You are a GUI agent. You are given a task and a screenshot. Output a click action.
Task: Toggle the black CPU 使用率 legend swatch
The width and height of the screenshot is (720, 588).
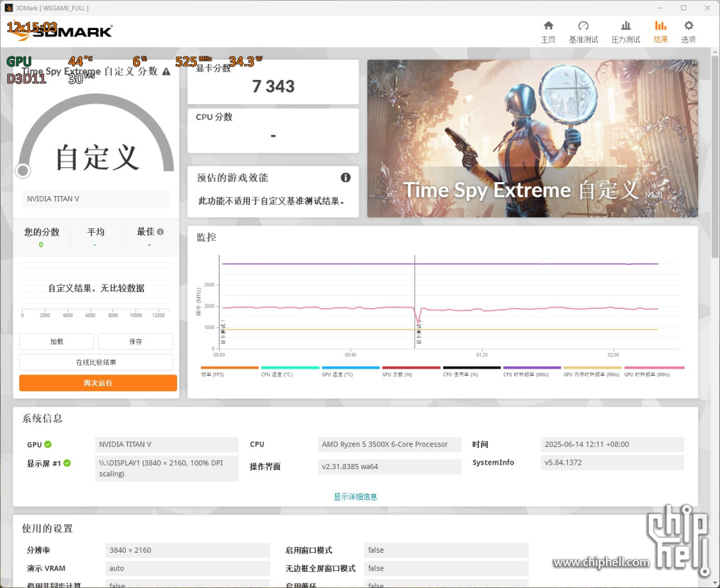point(472,367)
